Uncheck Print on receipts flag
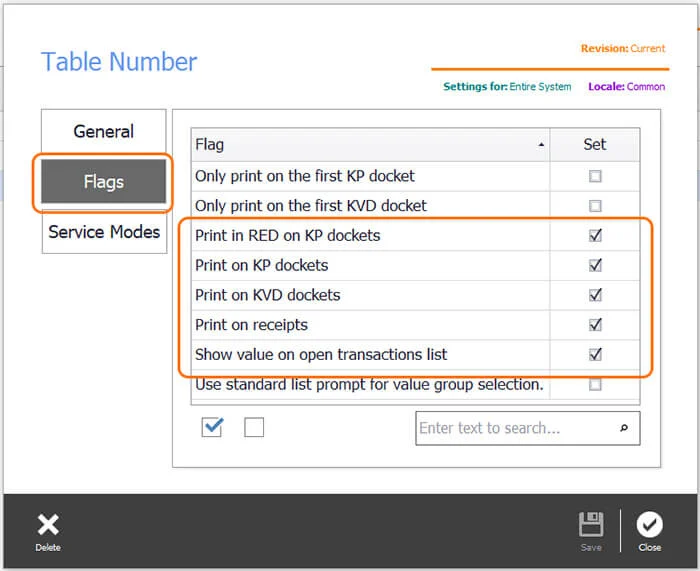Viewport: 700px width, 571px height. coord(595,325)
